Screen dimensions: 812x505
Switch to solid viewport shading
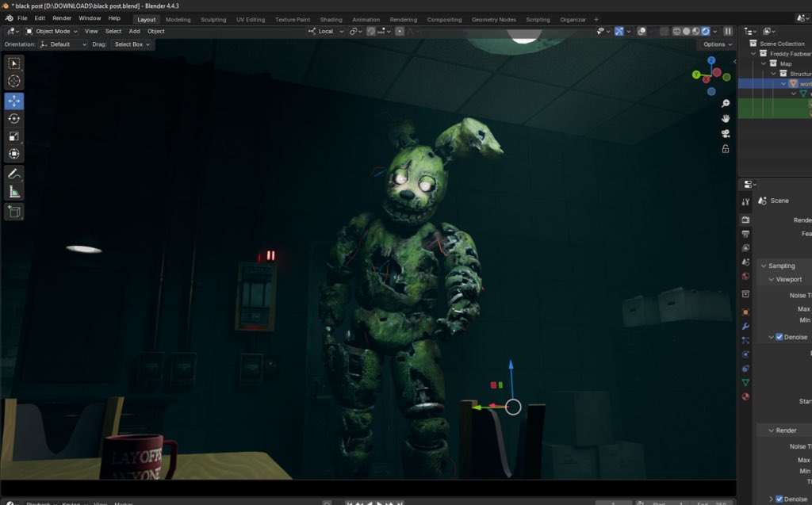pos(686,31)
